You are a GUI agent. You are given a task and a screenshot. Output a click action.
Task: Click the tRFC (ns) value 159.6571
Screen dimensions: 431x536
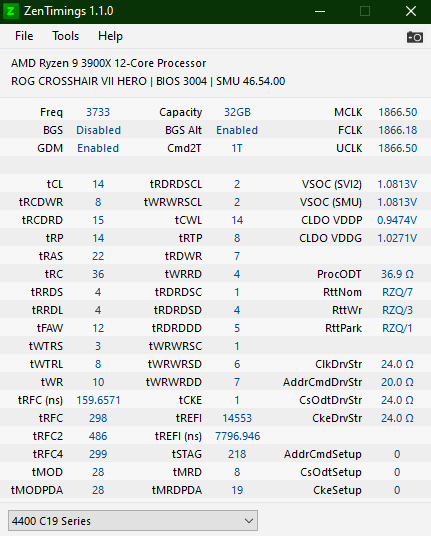pyautogui.click(x=98, y=400)
